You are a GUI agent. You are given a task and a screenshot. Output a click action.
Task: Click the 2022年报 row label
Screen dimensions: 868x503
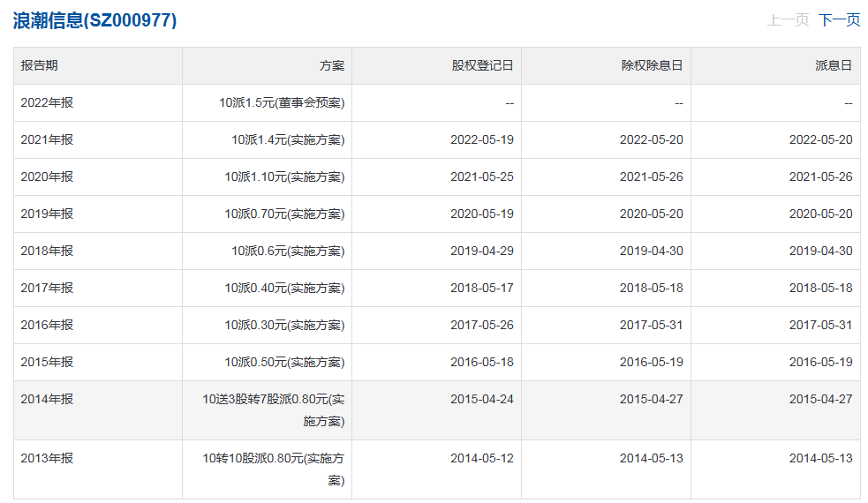[47, 102]
